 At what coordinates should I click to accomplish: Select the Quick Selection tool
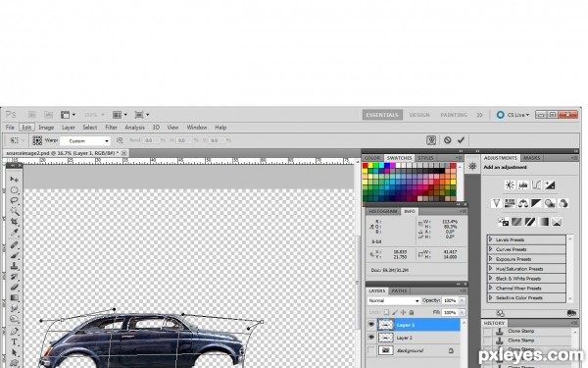coord(15,211)
